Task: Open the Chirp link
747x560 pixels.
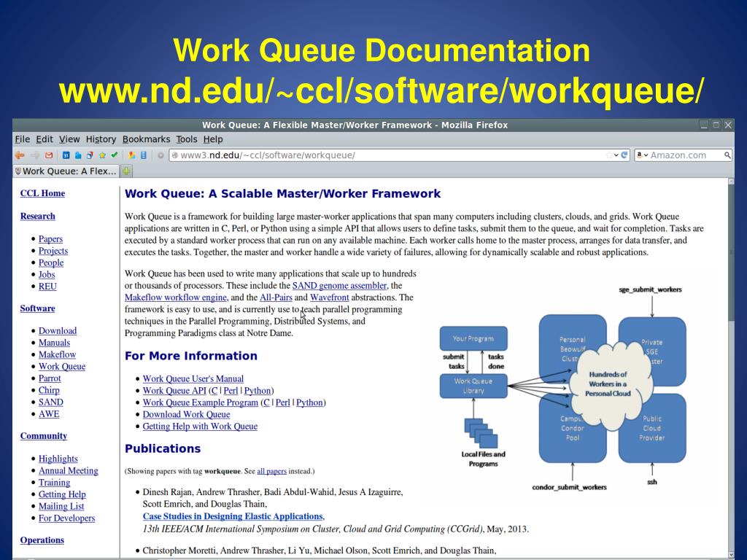Action: [49, 391]
